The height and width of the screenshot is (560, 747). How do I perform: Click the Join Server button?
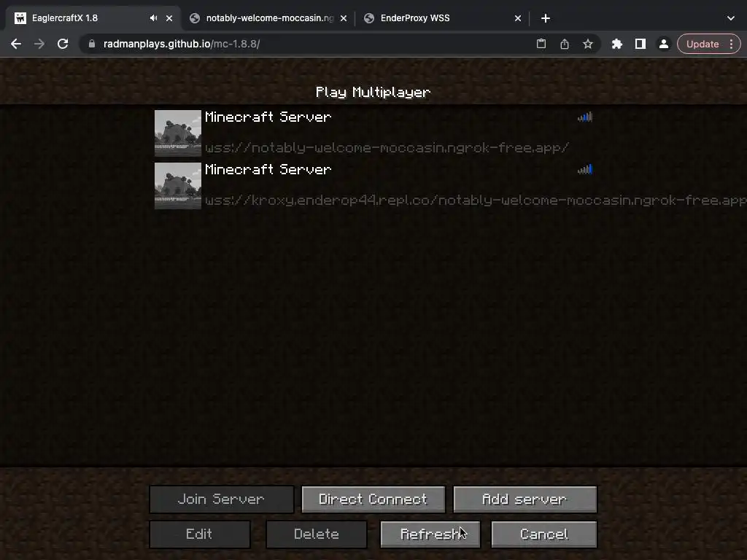222,499
